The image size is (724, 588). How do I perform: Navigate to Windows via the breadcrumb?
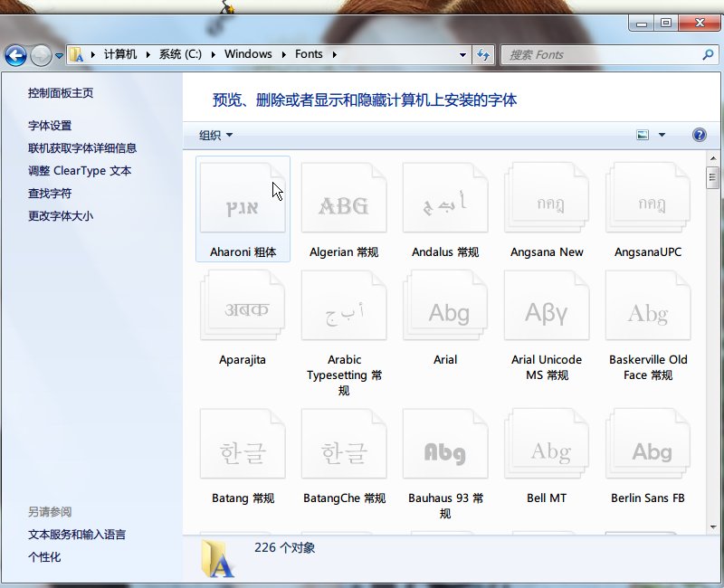pyautogui.click(x=248, y=54)
